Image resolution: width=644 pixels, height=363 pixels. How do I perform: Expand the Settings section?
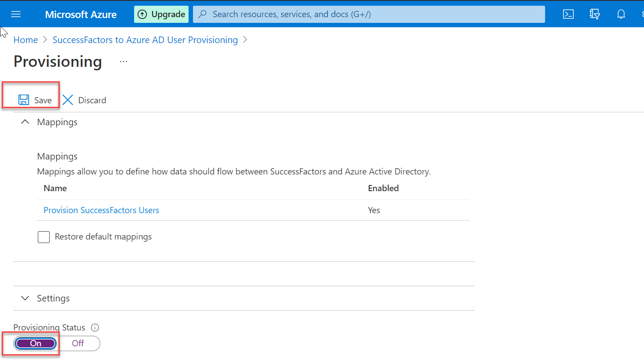click(25, 298)
